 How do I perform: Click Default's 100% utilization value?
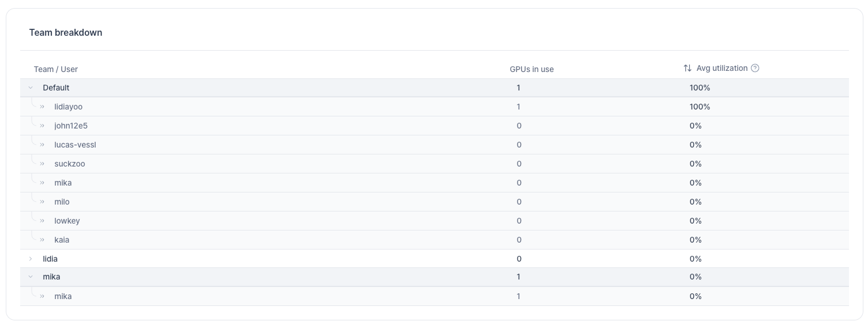tap(700, 88)
